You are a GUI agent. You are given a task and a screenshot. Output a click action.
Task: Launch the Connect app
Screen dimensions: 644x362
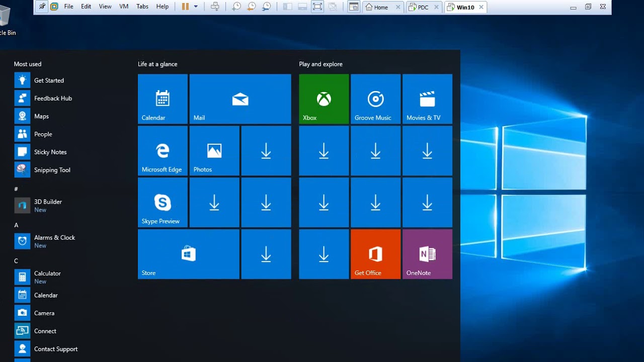(35, 331)
